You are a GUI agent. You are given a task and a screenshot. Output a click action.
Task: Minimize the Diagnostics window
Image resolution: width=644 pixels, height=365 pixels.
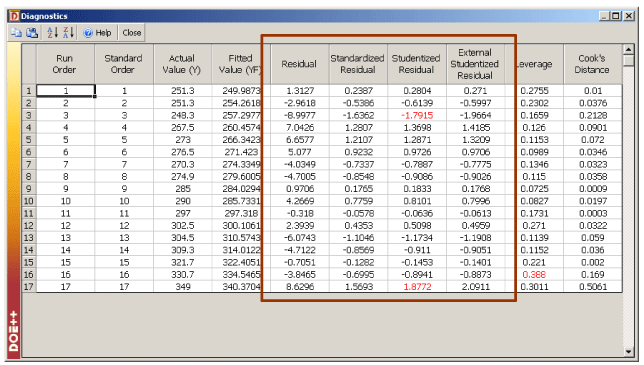(x=604, y=16)
